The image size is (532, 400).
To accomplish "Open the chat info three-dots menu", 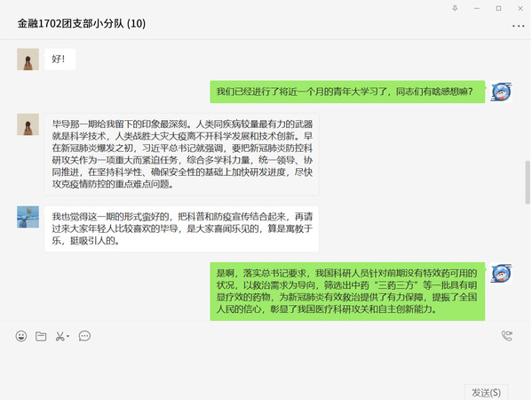I will click(518, 26).
